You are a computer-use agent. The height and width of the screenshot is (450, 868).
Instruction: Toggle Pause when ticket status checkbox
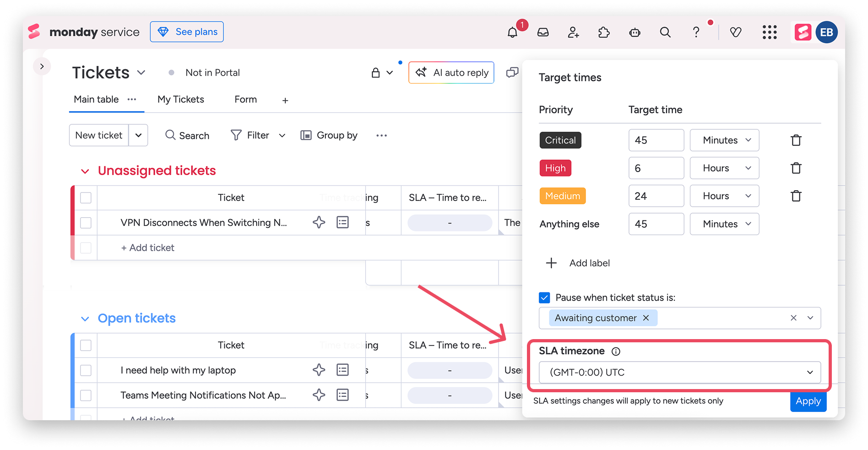coord(544,298)
